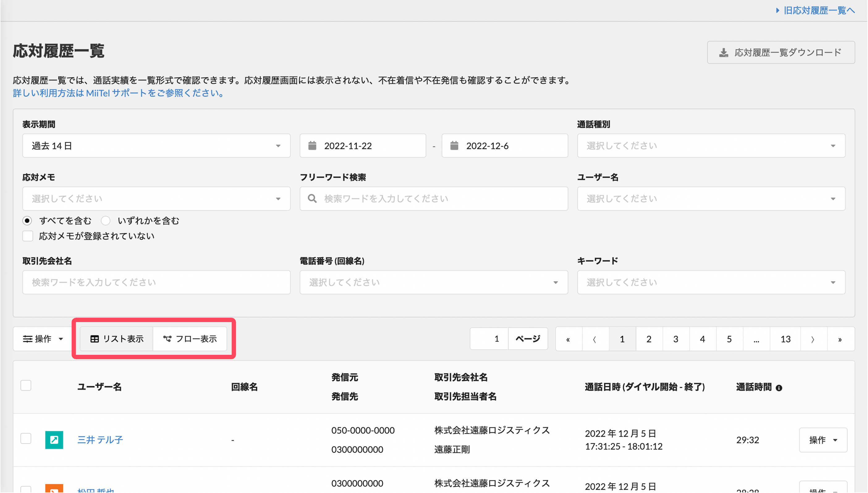Select current page 1 in pagination
This screenshot has height=493, width=868.
tap(622, 339)
